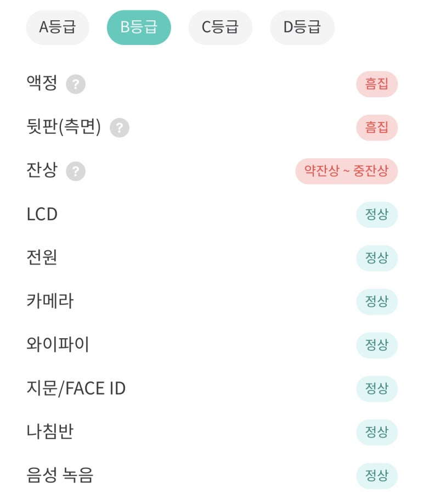424x504 pixels.
Task: Switch to the D등급 tab
Action: pyautogui.click(x=302, y=27)
